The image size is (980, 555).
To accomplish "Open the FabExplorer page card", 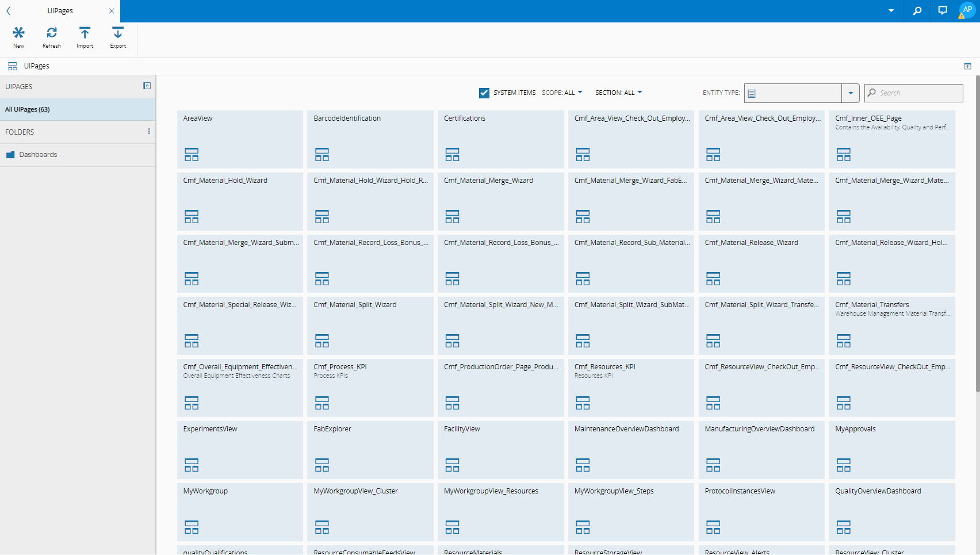I will point(370,450).
